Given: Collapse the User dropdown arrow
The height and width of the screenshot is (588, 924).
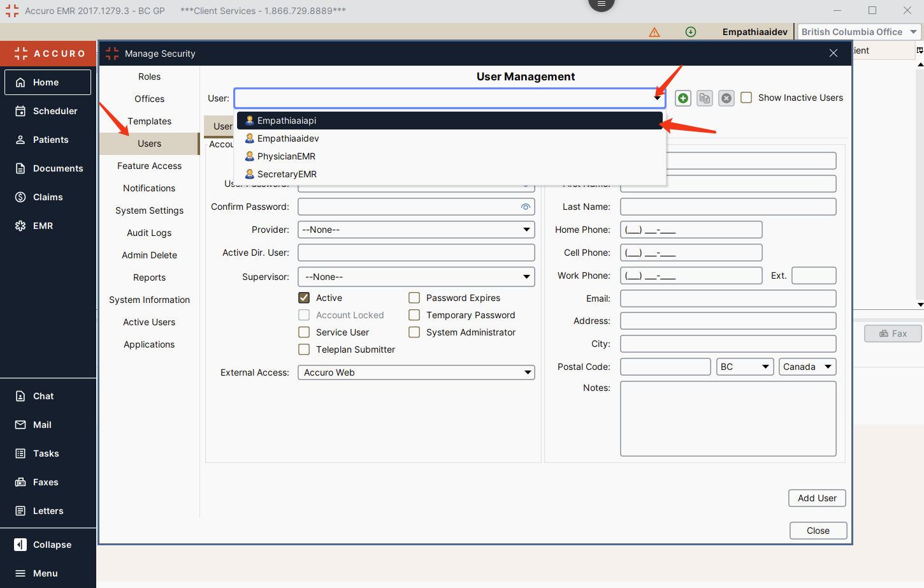Looking at the screenshot, I should coord(657,98).
